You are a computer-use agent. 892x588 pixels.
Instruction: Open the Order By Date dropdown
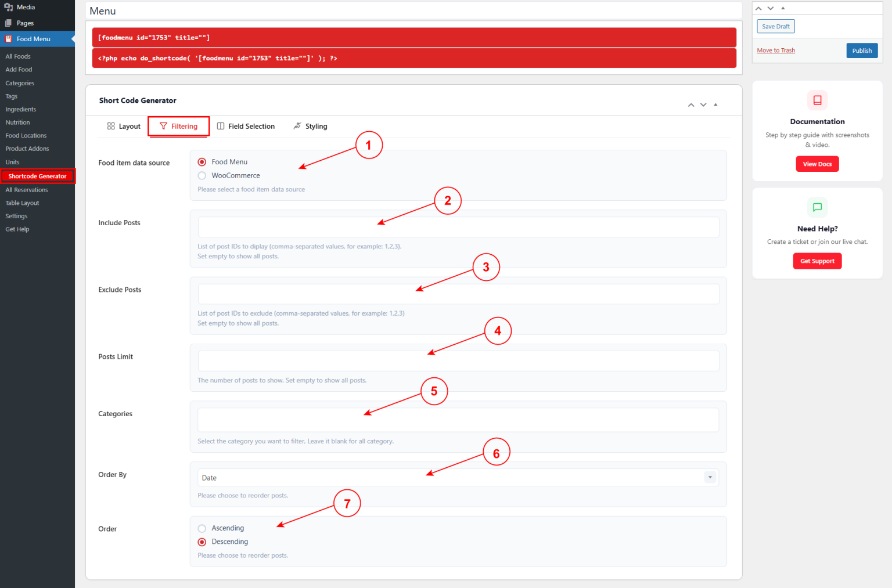pos(458,478)
